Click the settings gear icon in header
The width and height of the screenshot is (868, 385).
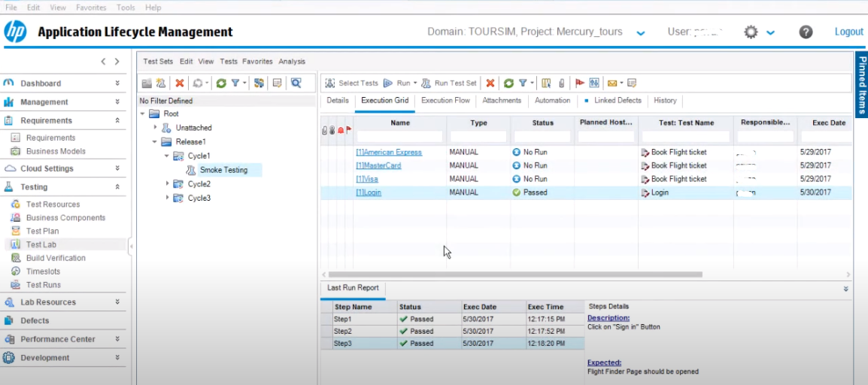coord(751,32)
